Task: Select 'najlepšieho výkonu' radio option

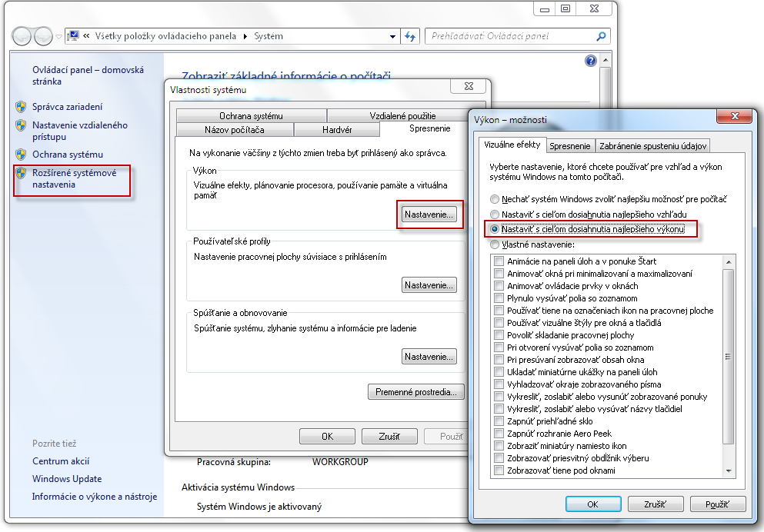Action: coord(495,229)
